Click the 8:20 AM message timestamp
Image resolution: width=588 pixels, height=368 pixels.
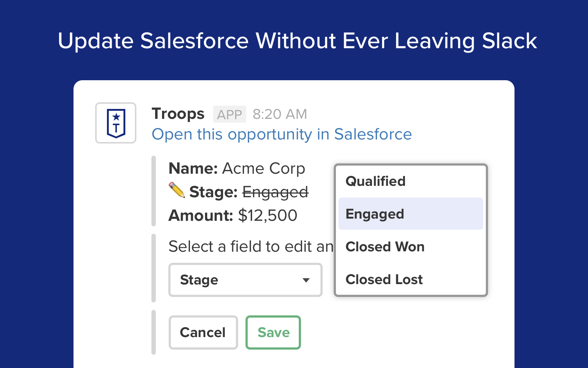click(x=280, y=114)
